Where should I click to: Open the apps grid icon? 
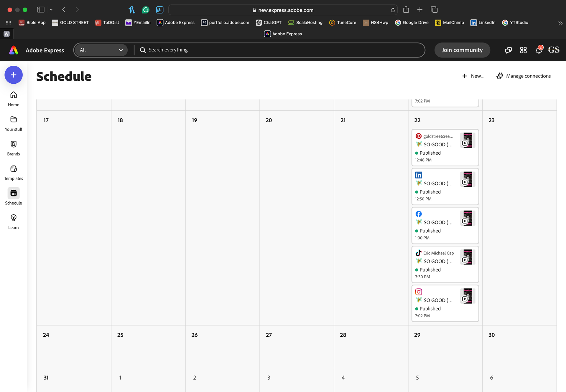point(523,50)
